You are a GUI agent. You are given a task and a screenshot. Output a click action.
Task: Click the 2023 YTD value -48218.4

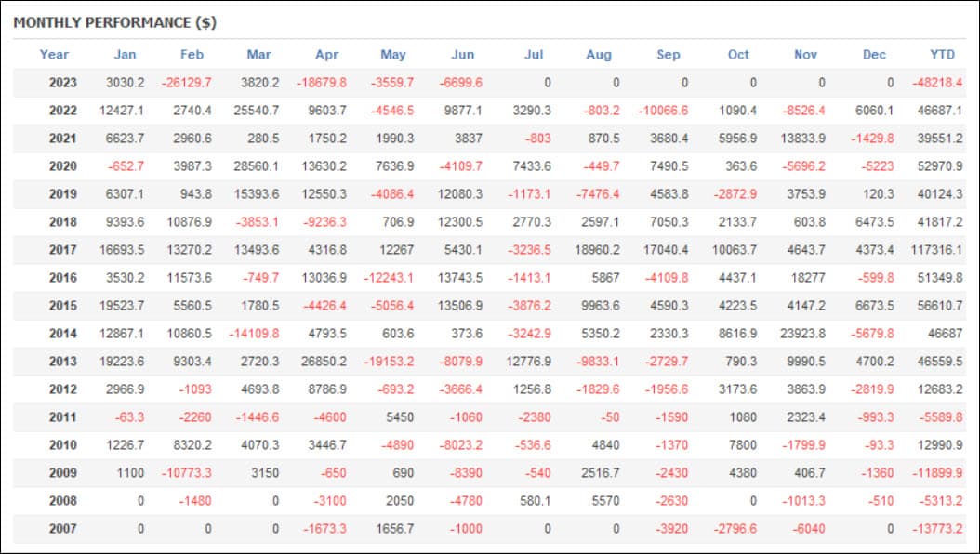(x=937, y=83)
